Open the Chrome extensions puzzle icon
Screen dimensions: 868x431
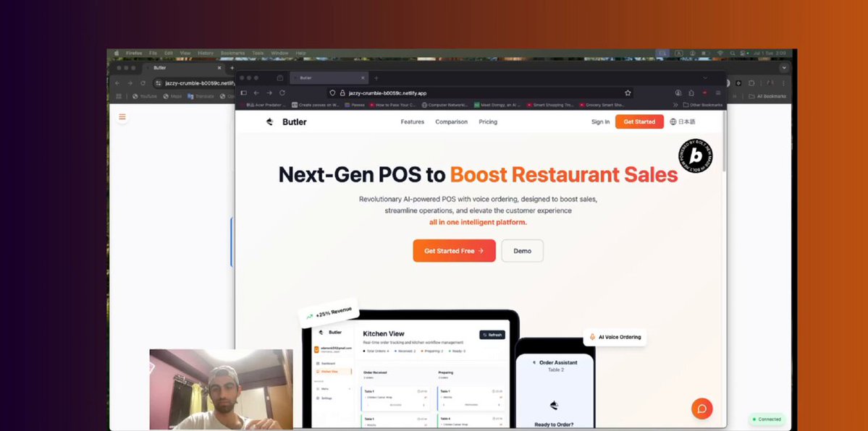(x=751, y=83)
